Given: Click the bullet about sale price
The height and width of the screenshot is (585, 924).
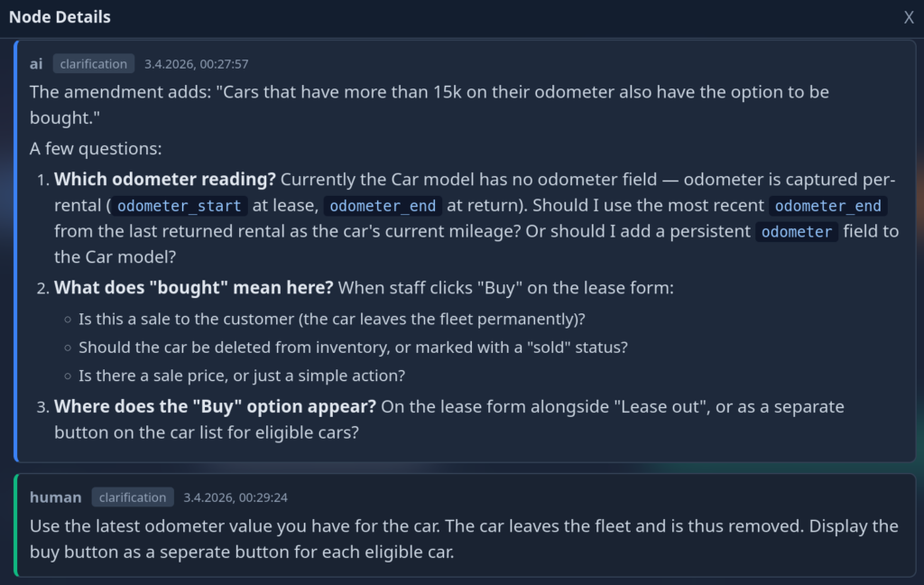Looking at the screenshot, I should [242, 376].
